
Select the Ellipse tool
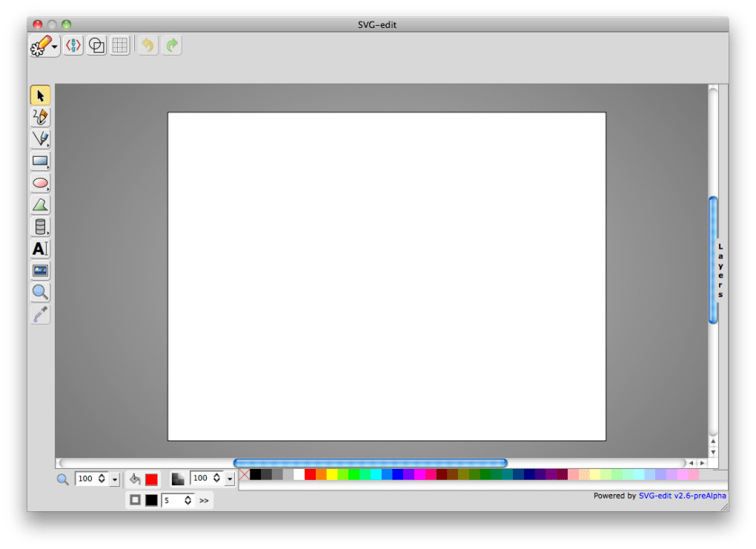pyautogui.click(x=41, y=183)
